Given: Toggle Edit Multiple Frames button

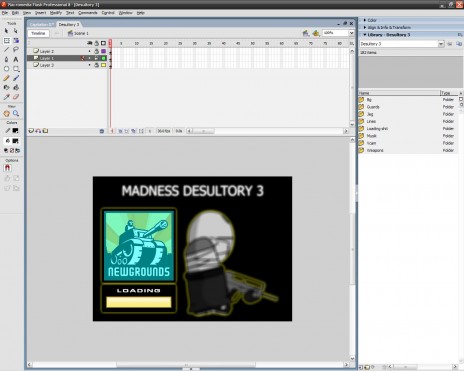Looking at the screenshot, I should point(133,131).
